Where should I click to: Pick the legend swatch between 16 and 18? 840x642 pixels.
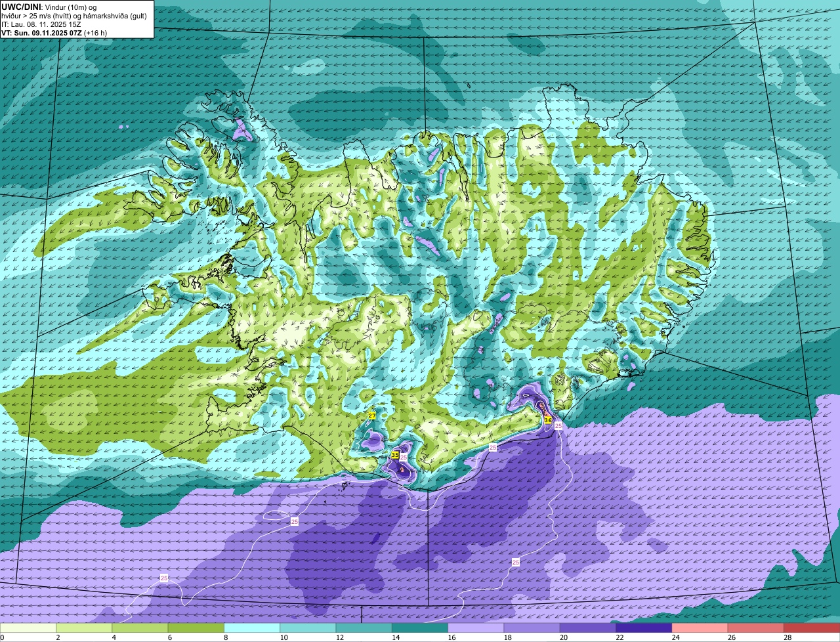coord(476,628)
